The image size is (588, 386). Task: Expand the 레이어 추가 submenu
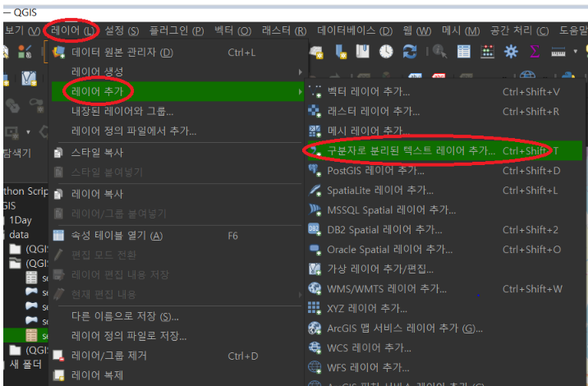tap(177, 91)
